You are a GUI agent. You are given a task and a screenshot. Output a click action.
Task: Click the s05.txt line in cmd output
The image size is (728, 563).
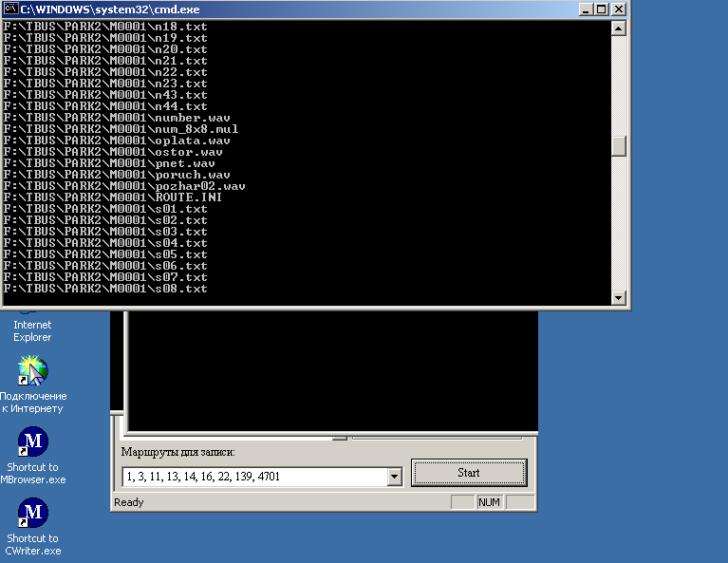point(105,254)
